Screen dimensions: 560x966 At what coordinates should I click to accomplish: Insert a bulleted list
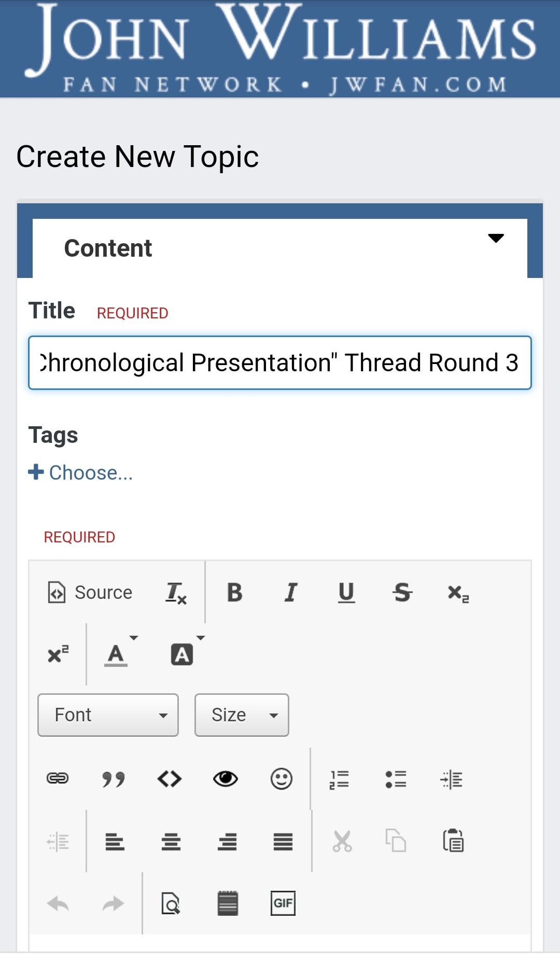tap(396, 778)
